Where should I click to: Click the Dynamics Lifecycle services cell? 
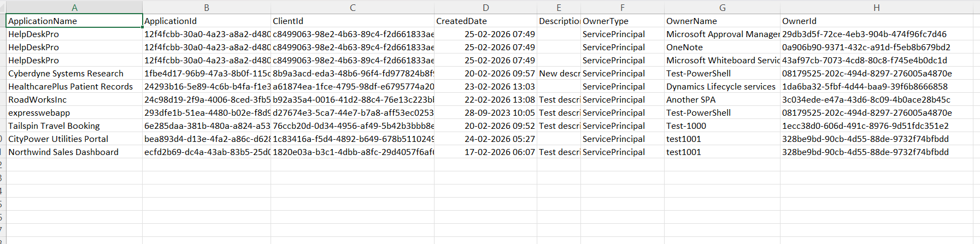(x=722, y=86)
